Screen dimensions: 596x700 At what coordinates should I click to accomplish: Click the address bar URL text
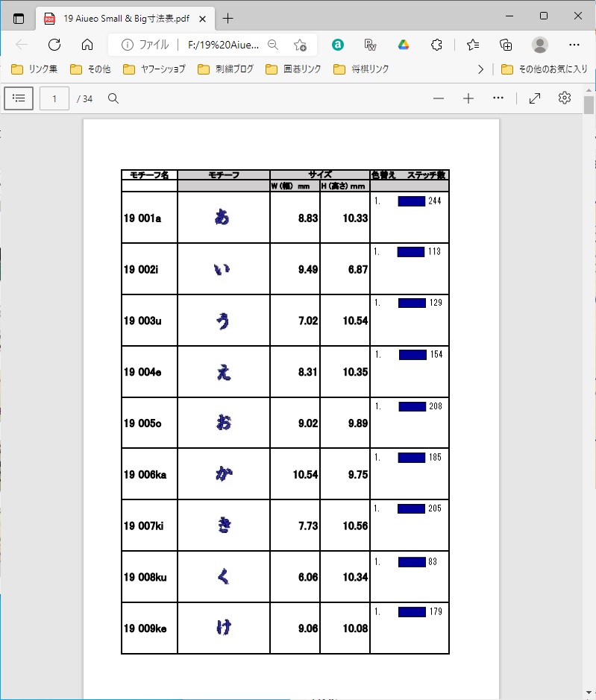tap(223, 45)
